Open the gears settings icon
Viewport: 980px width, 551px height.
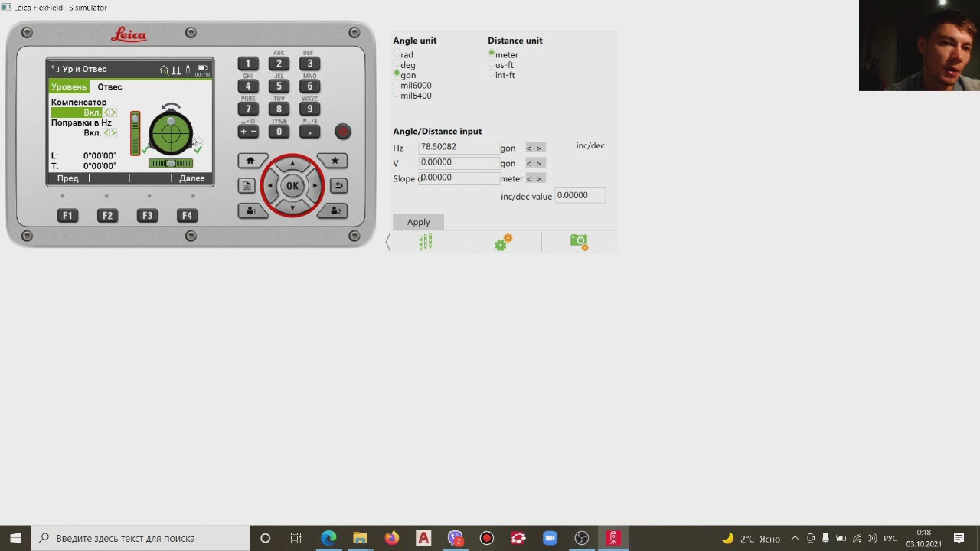[503, 242]
